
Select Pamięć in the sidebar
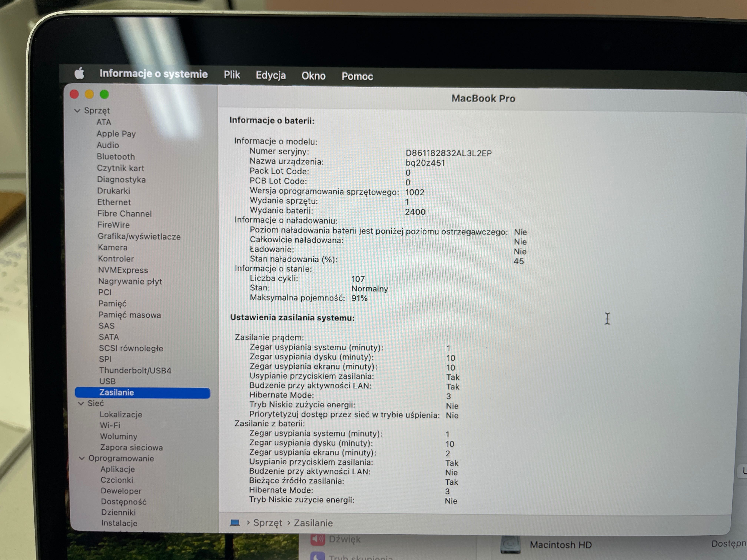112,304
